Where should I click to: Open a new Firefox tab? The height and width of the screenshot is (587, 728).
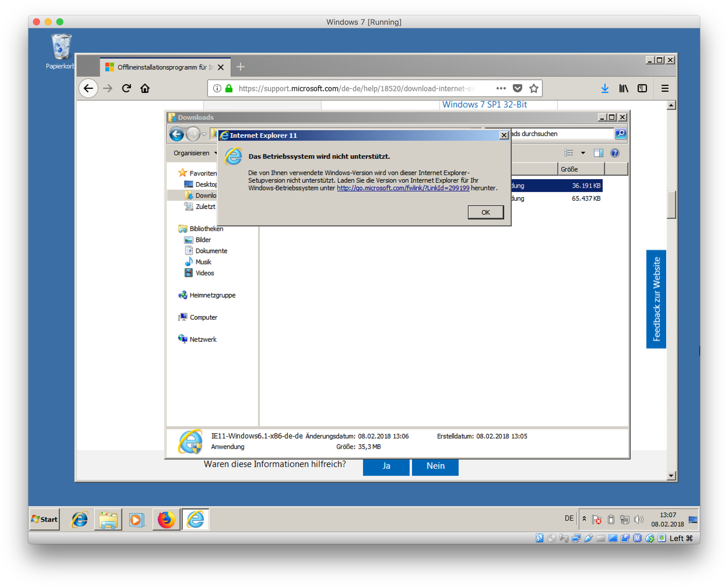[x=240, y=67]
